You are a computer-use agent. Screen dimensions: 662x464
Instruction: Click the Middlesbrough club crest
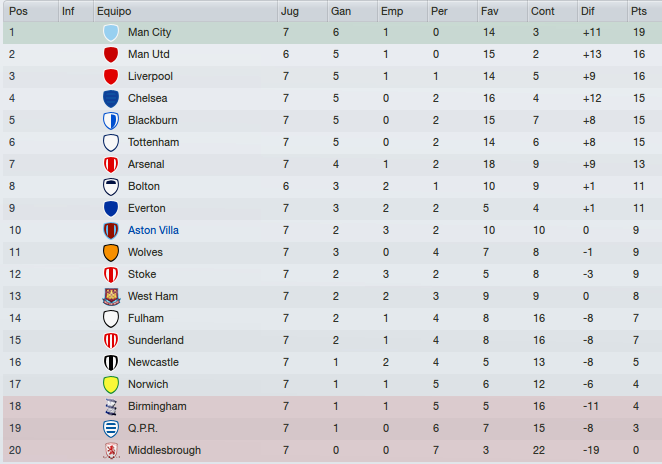111,450
